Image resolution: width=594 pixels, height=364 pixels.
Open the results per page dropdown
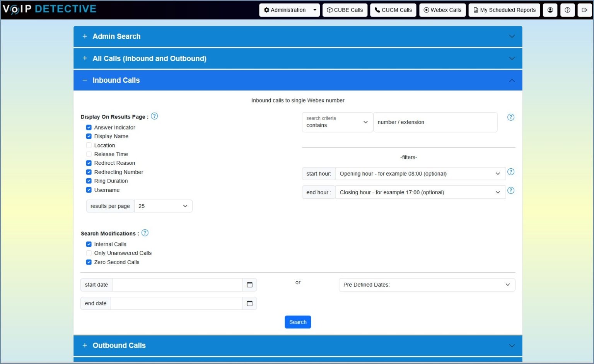[163, 206]
